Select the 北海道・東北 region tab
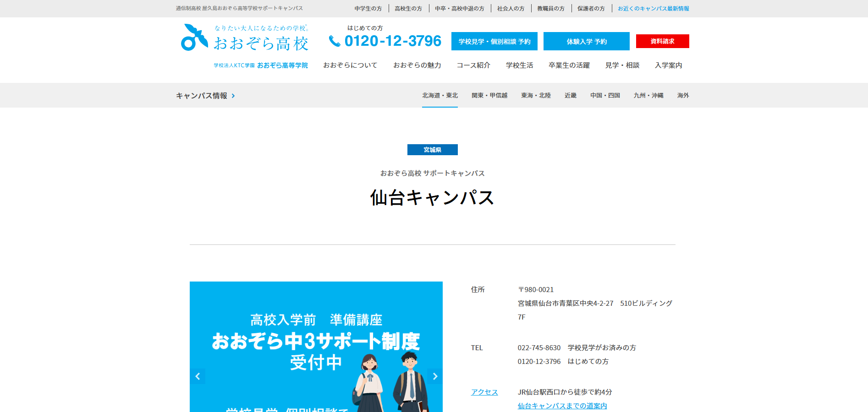 440,95
